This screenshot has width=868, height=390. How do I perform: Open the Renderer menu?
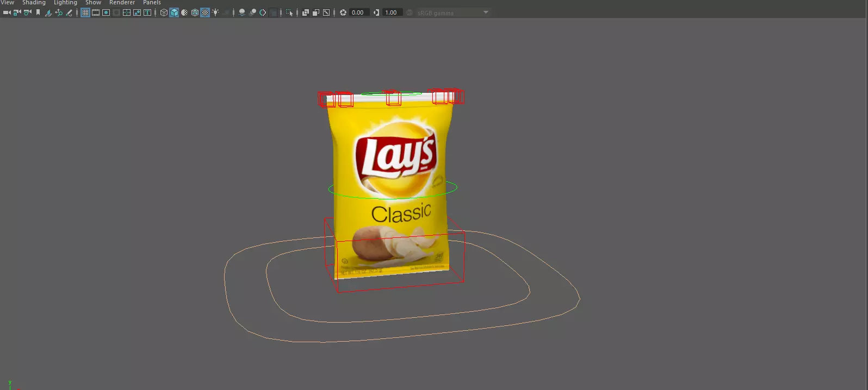point(122,3)
